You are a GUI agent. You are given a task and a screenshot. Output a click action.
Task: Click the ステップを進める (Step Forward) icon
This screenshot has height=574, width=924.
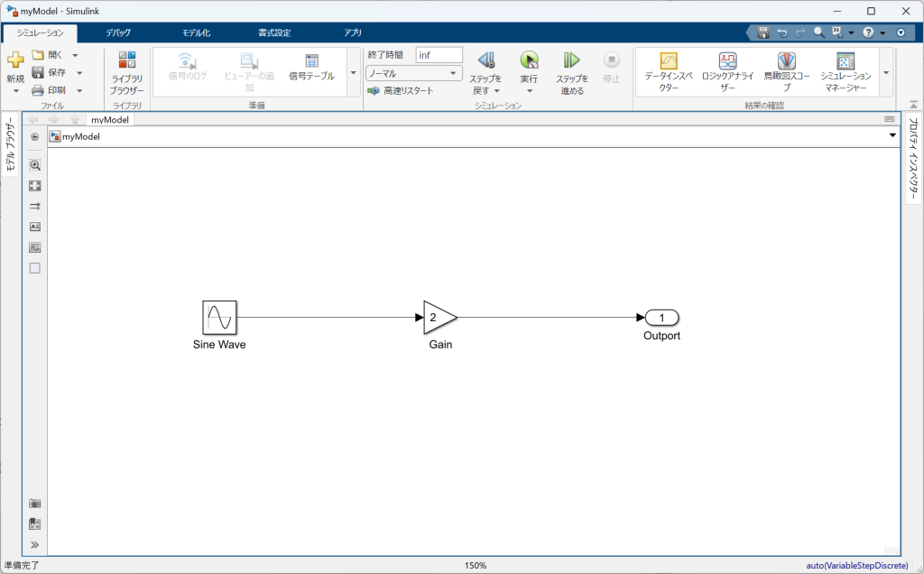pyautogui.click(x=571, y=61)
